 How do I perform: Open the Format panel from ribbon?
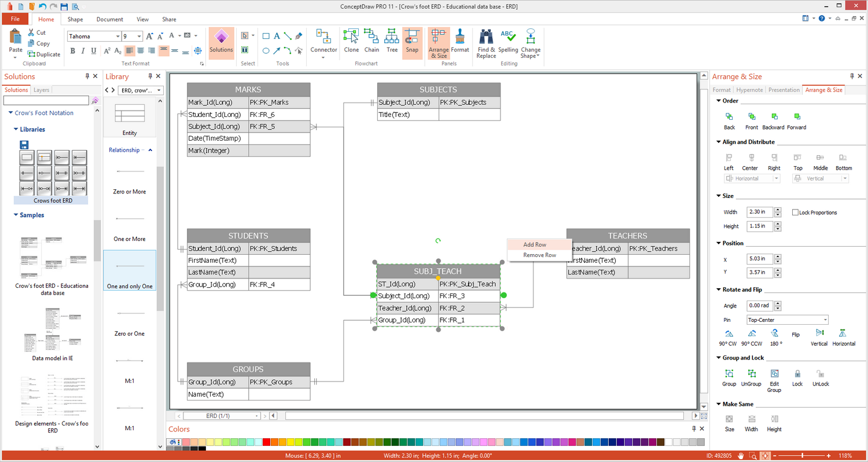click(460, 41)
